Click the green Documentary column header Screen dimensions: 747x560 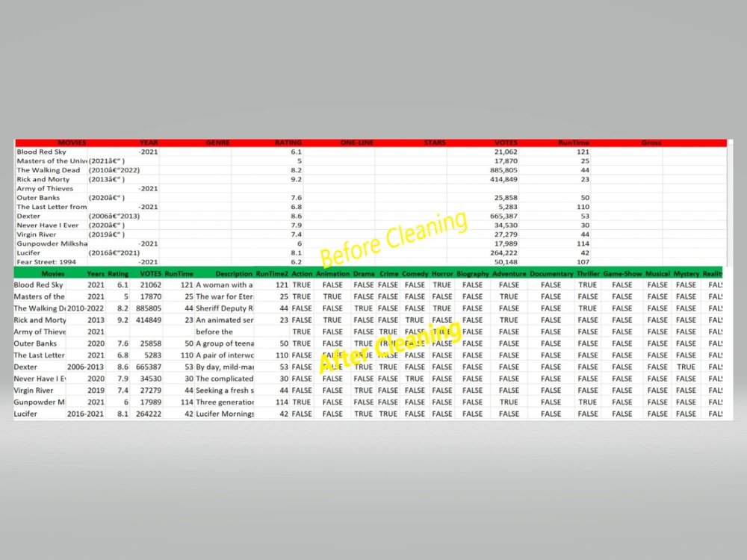pyautogui.click(x=551, y=274)
